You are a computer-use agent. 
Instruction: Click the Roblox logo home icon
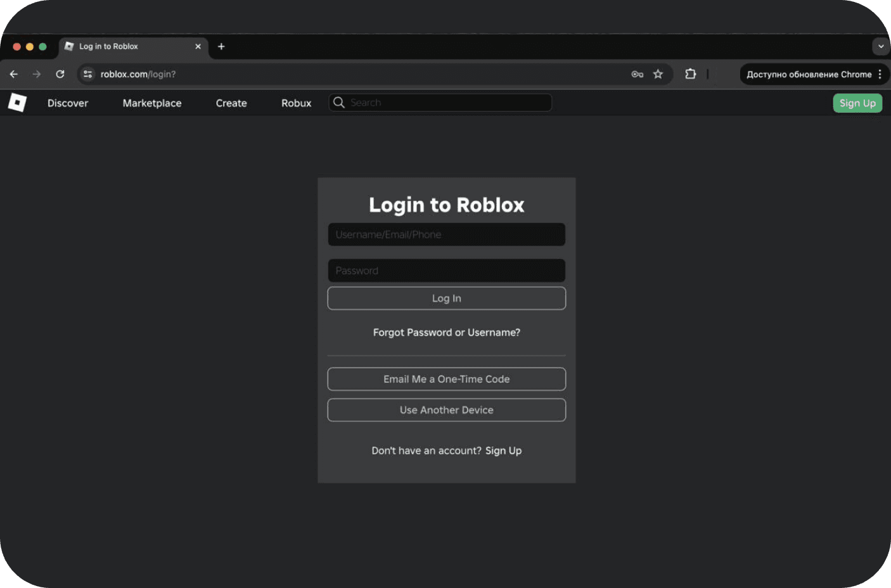(17, 103)
